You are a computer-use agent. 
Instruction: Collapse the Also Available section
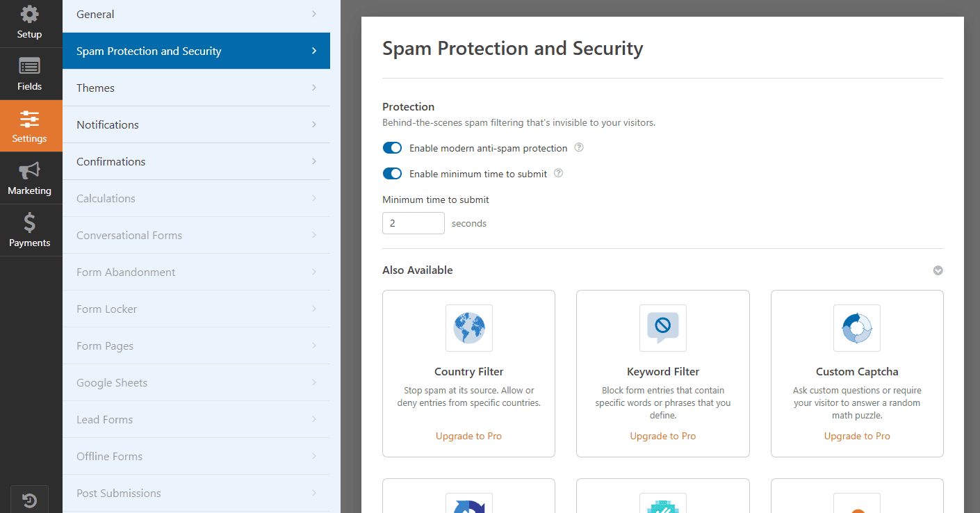pos(938,270)
